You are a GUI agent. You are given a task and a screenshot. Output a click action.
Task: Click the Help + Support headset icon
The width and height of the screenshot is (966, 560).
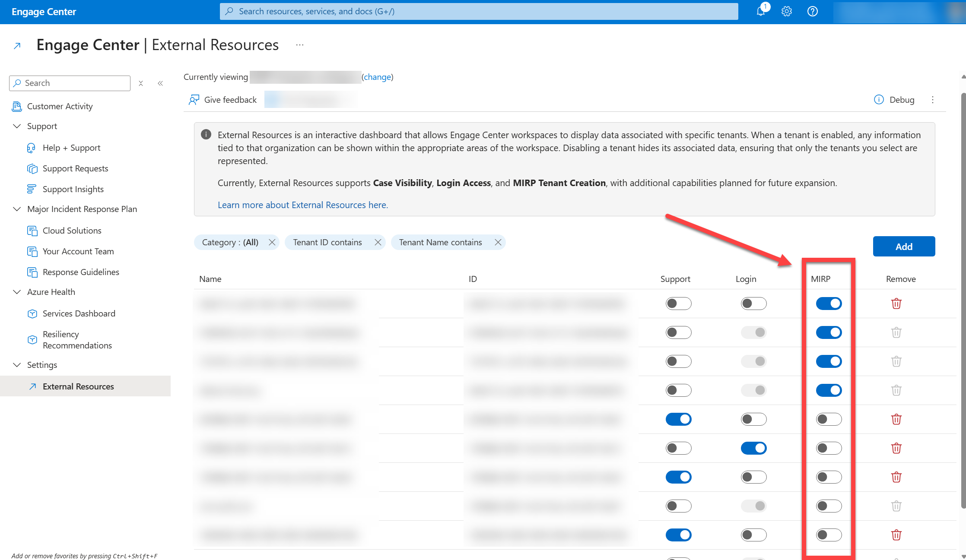tap(31, 148)
